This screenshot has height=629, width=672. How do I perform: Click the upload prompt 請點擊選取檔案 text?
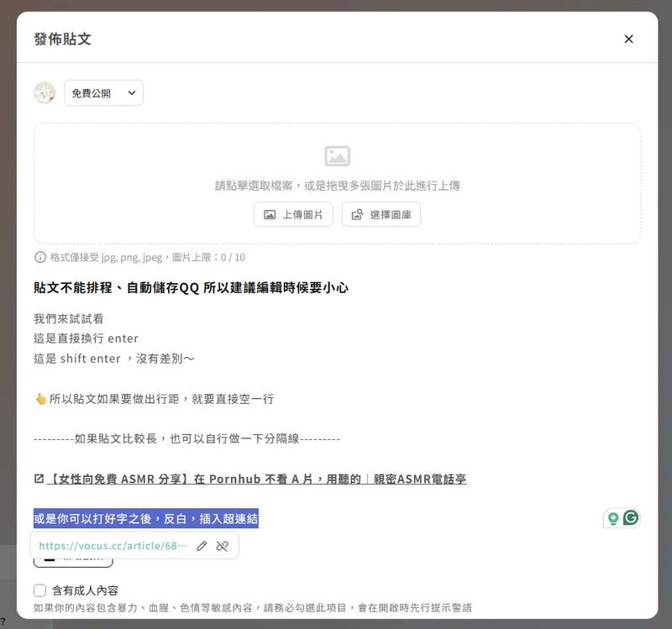(338, 186)
